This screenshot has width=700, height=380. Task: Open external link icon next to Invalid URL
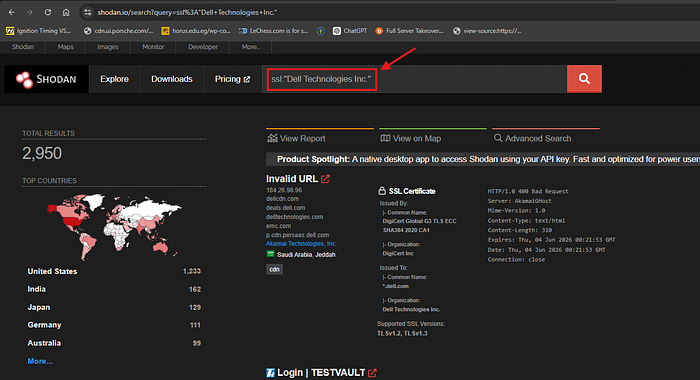pyautogui.click(x=325, y=179)
